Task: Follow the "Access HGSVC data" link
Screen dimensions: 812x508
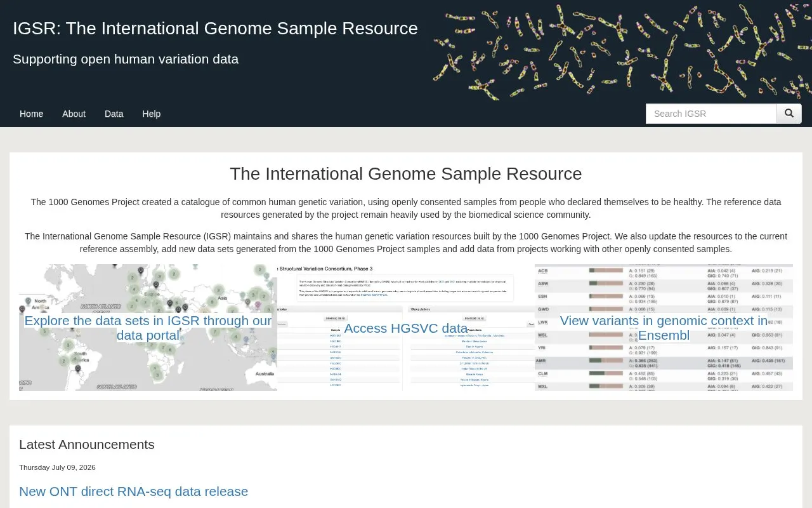Action: [406, 328]
